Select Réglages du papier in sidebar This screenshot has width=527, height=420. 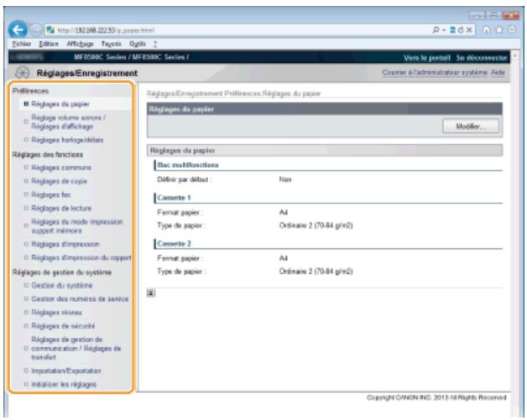(60, 104)
